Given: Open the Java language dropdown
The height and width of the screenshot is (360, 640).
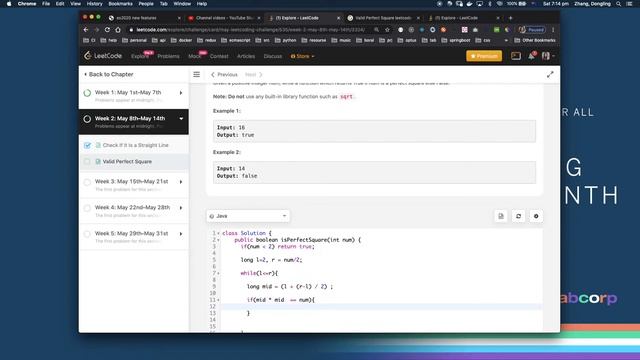Looking at the screenshot, I should [248, 216].
